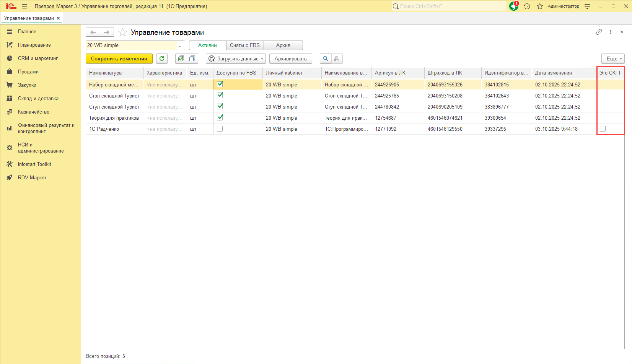Open the selection ellipsis next to 20 WB simple
Screen dimensions: 632x364
pyautogui.click(x=181, y=45)
